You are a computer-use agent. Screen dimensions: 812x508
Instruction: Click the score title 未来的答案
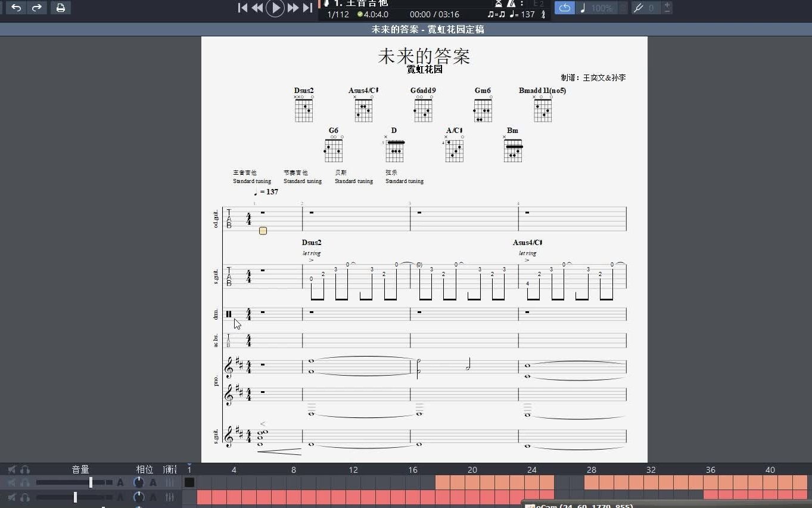point(424,57)
